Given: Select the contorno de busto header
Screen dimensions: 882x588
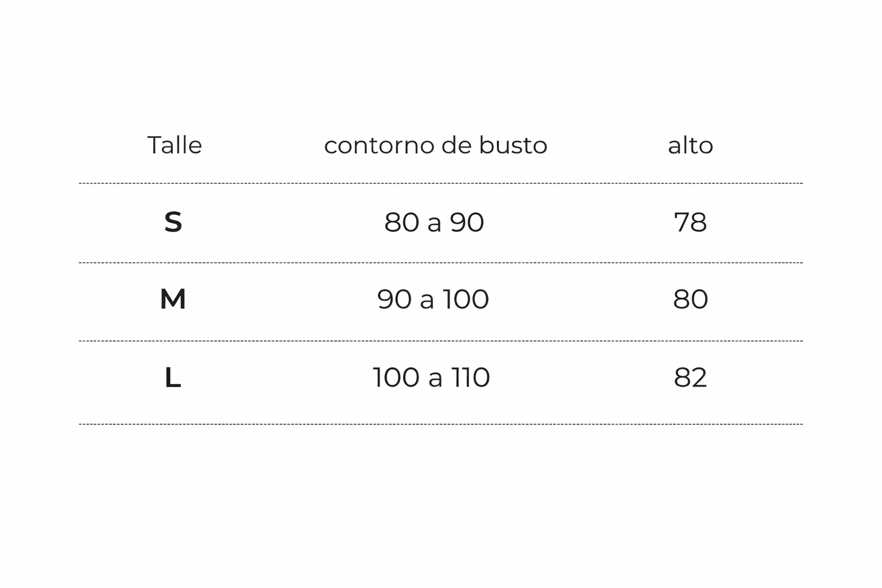Looking at the screenshot, I should (435, 145).
